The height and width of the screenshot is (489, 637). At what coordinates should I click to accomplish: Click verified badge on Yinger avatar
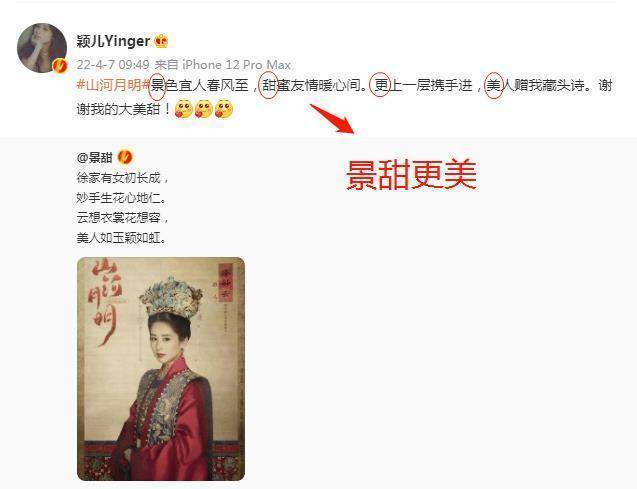(x=60, y=65)
